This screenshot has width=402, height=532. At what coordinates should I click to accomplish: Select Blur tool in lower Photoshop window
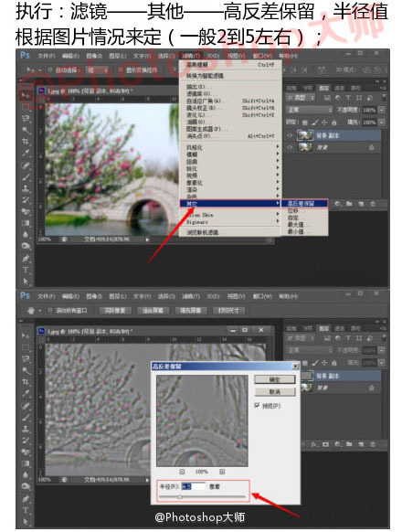click(26, 475)
